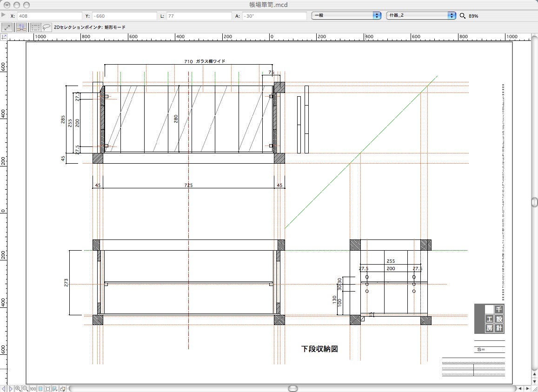This screenshot has height=392, width=538.
Task: Click the 下段収納図 drawing title text
Action: tap(319, 349)
